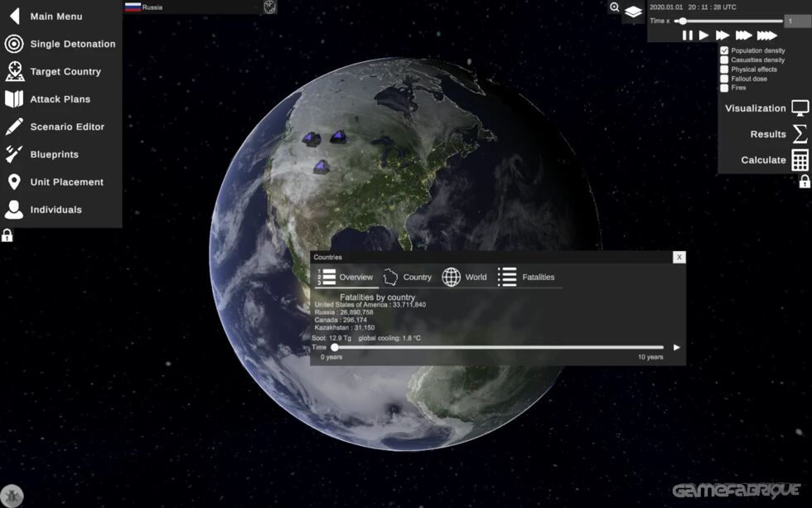Click United States of America fatalities row
This screenshot has width=812, height=508.
pos(370,304)
